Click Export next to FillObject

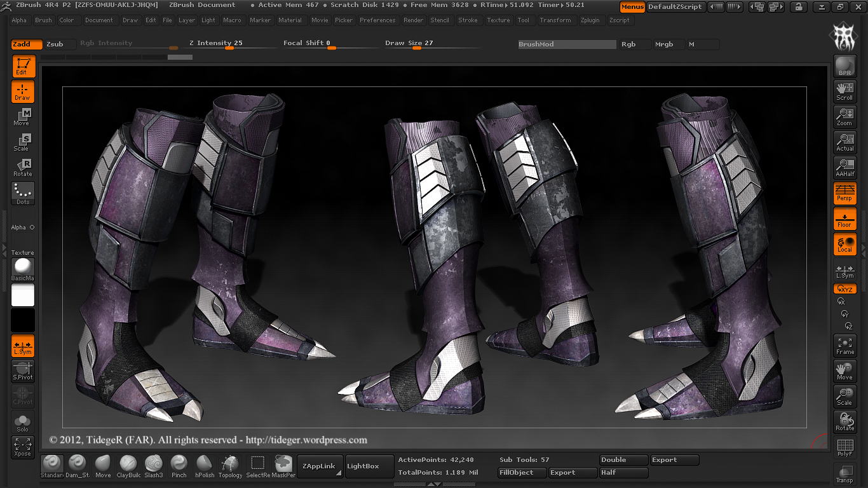coord(573,473)
